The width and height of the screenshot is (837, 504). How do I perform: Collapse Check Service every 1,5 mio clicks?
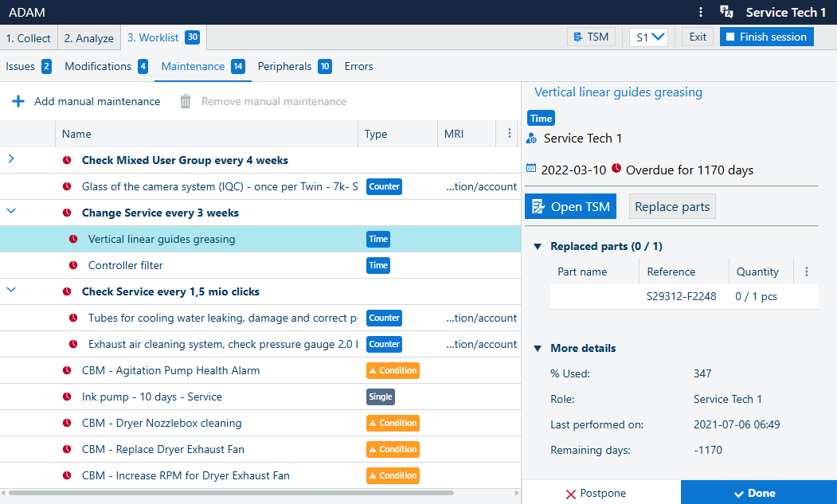(11, 291)
